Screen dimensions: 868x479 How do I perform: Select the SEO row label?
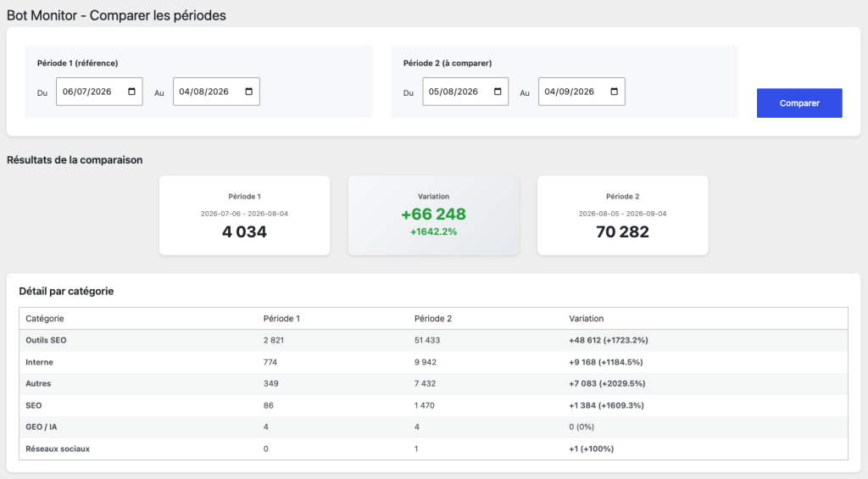click(x=34, y=405)
